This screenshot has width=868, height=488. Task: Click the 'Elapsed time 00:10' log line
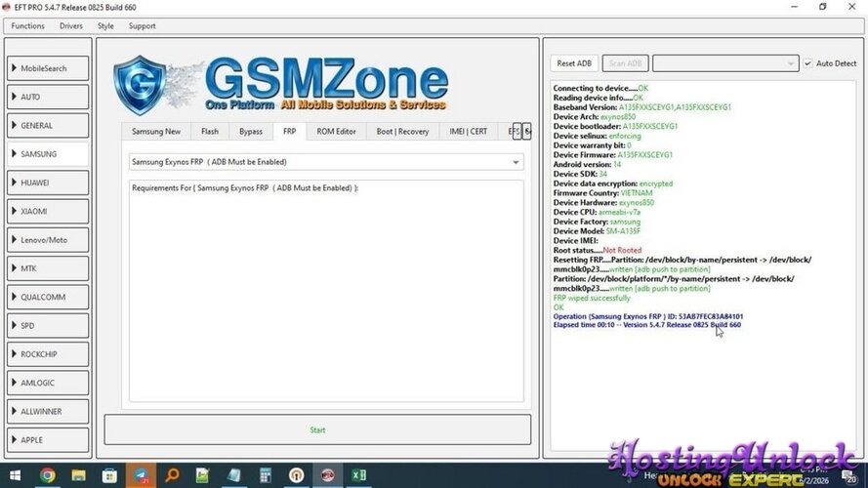647,325
